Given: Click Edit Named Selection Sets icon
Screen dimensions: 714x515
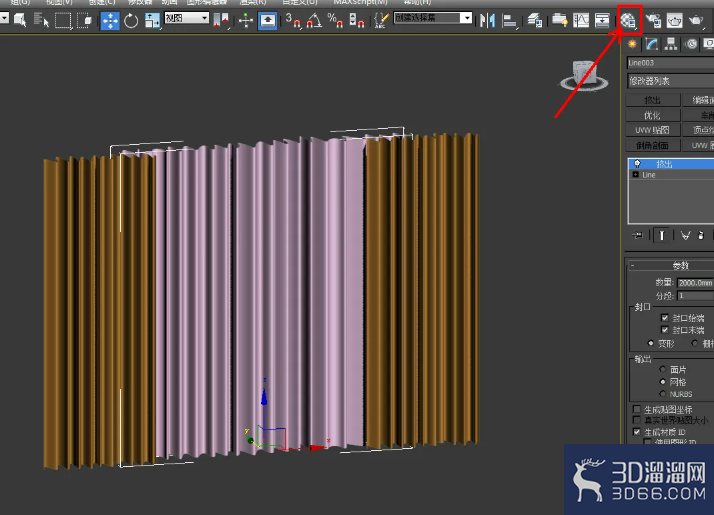Looking at the screenshot, I should pyautogui.click(x=381, y=20).
